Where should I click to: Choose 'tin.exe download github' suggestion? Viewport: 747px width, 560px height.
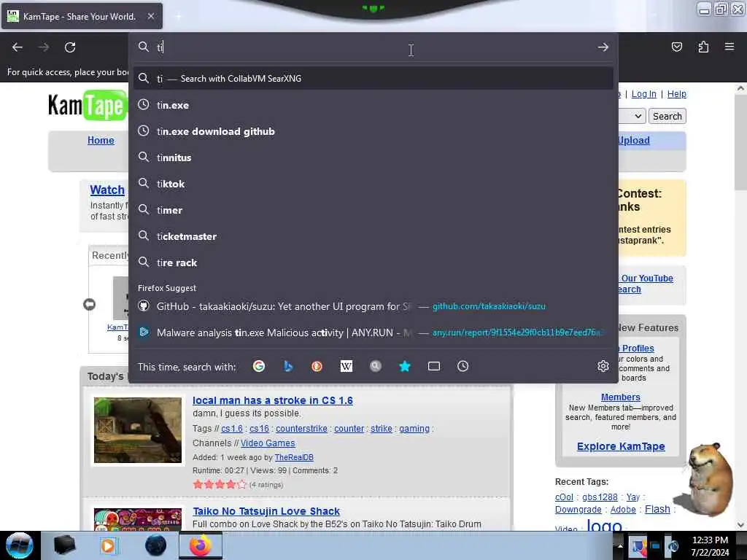click(x=373, y=131)
